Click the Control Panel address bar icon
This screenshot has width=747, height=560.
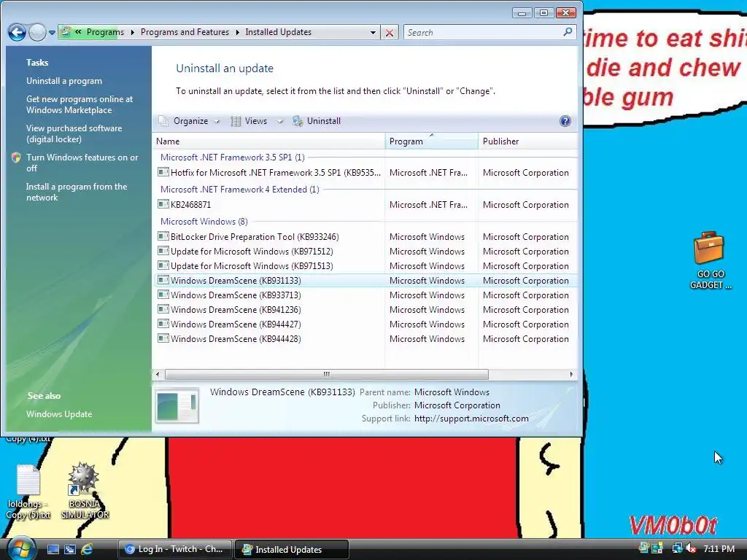pyautogui.click(x=66, y=32)
